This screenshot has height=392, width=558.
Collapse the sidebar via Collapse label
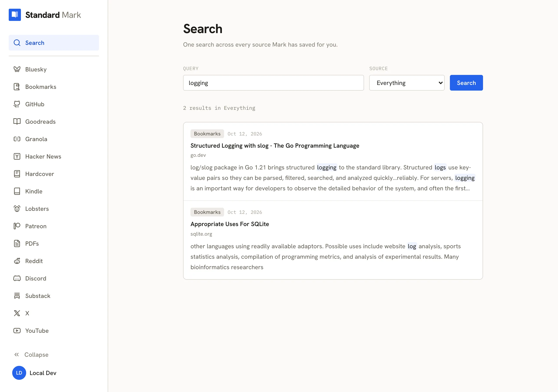click(x=36, y=355)
